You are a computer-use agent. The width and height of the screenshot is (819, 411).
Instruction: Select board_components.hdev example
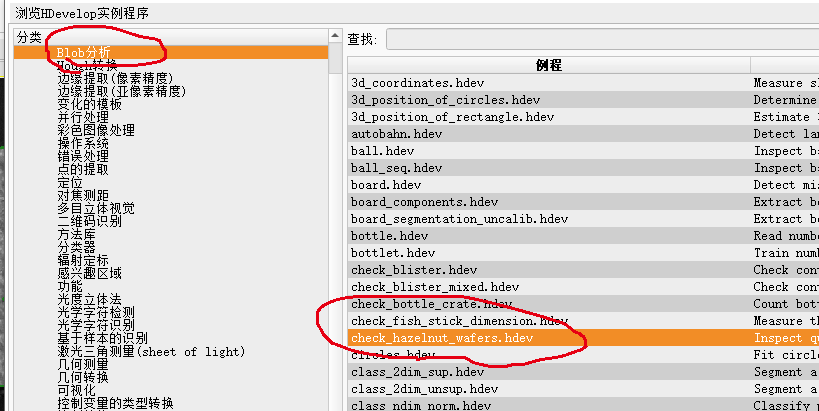[x=424, y=202]
